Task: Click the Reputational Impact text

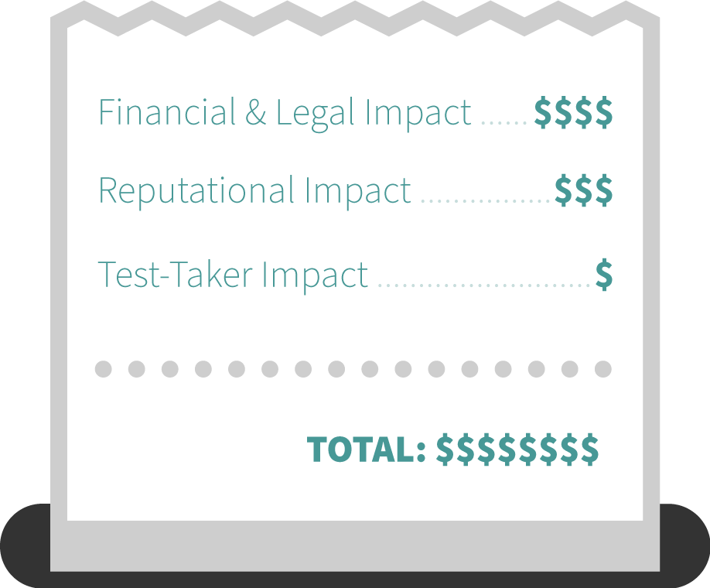Action: pos(254,192)
